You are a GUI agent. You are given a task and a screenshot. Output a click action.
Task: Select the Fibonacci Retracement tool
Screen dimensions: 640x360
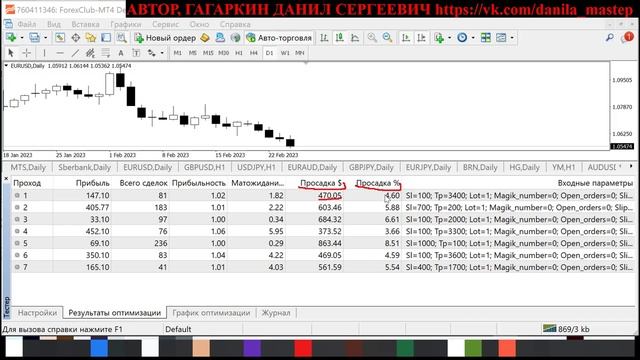(105, 53)
